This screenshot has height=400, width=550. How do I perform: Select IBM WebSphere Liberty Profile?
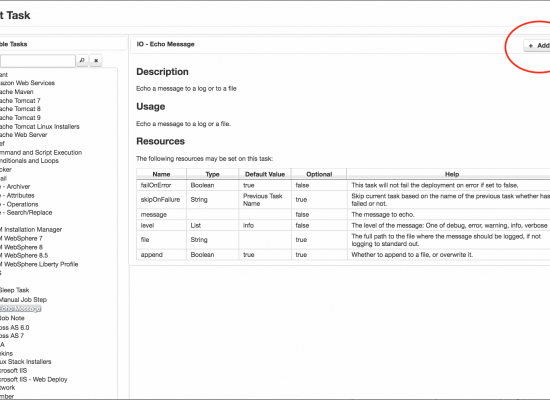(39, 264)
